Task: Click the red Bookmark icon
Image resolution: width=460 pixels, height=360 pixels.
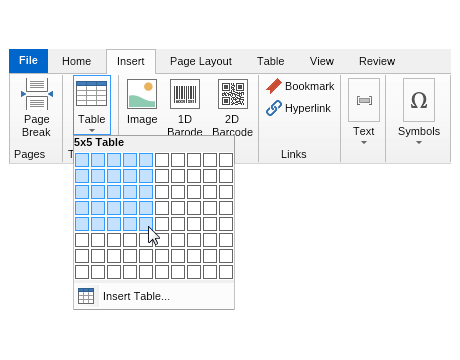Action: point(274,86)
